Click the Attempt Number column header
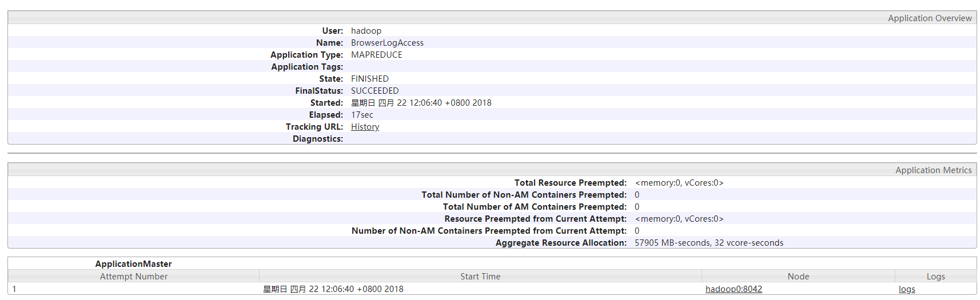This screenshot has width=980, height=300. 134,277
